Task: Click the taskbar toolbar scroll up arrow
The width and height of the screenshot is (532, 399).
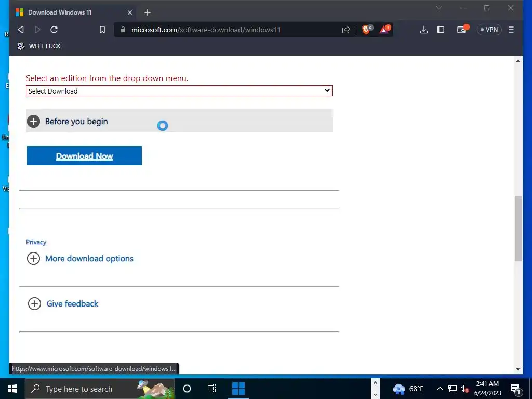Action: pyautogui.click(x=375, y=383)
